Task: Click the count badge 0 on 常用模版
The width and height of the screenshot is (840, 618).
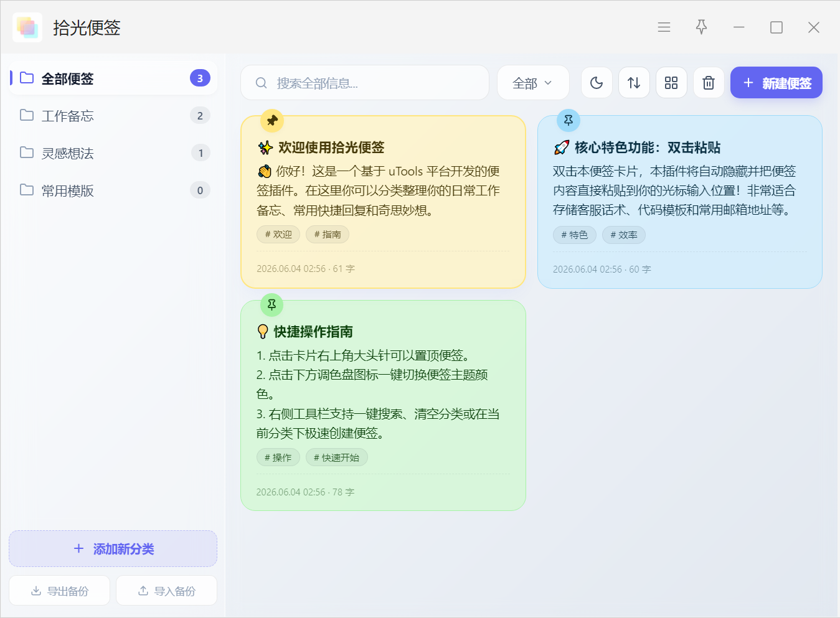Action: [x=200, y=190]
